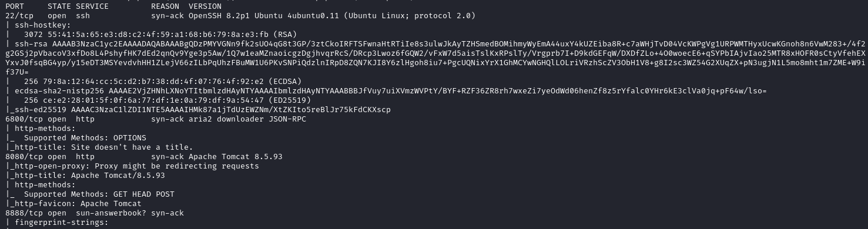Click the ssh-ed25519 key line
Viewport: 868px width, 229px height.
198,110
